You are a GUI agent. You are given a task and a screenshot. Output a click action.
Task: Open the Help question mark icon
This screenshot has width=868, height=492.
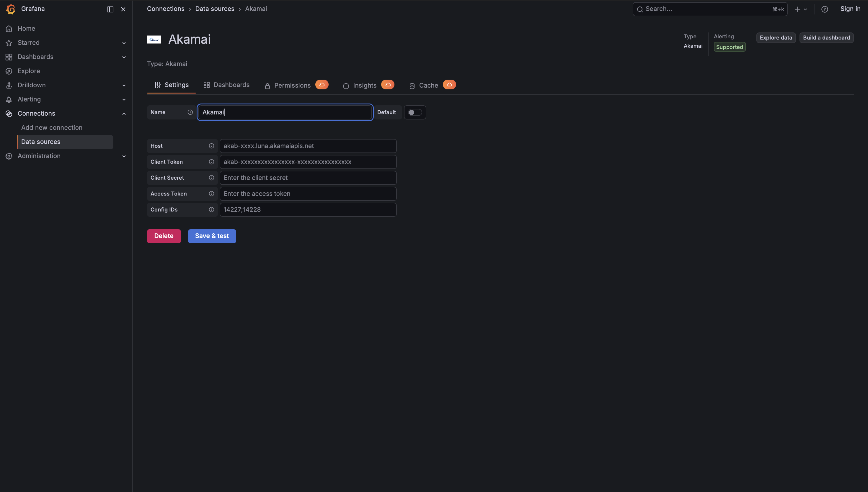825,9
